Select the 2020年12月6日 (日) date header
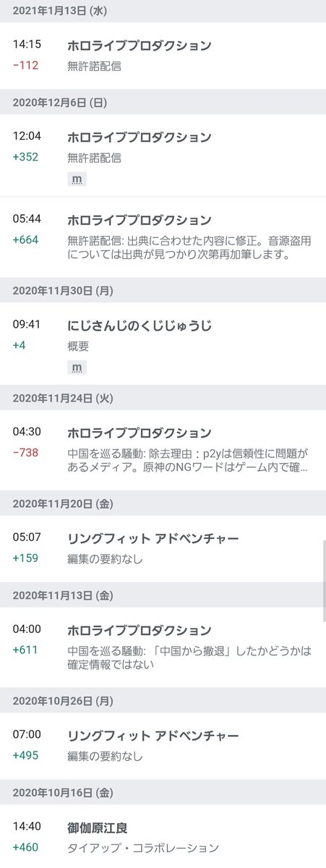 [163, 101]
